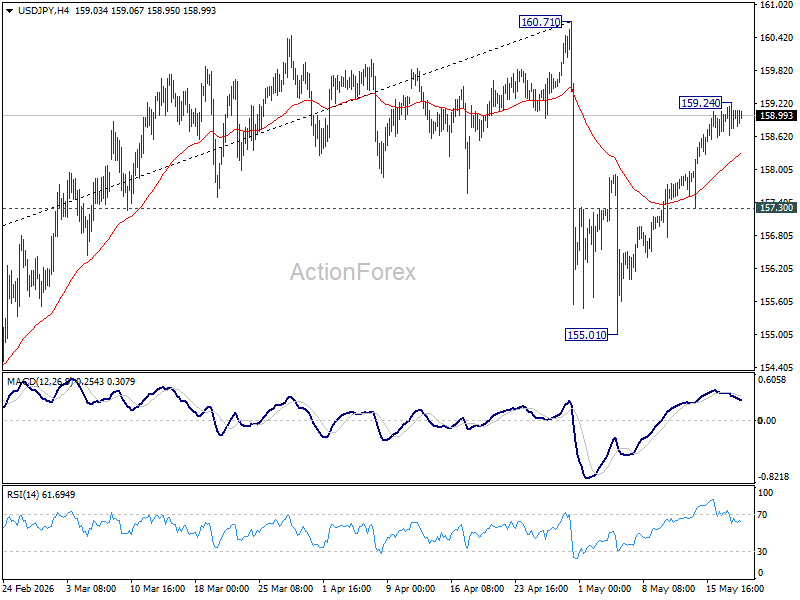
Task: Select the MACD(12,26,9) indicator label
Action: click(x=40, y=382)
